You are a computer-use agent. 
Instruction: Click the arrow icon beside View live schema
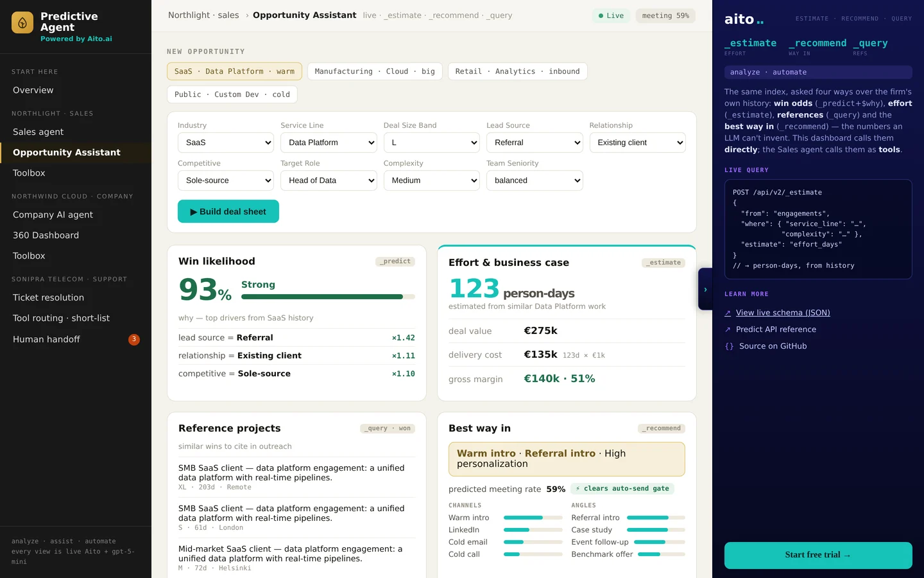pos(728,313)
